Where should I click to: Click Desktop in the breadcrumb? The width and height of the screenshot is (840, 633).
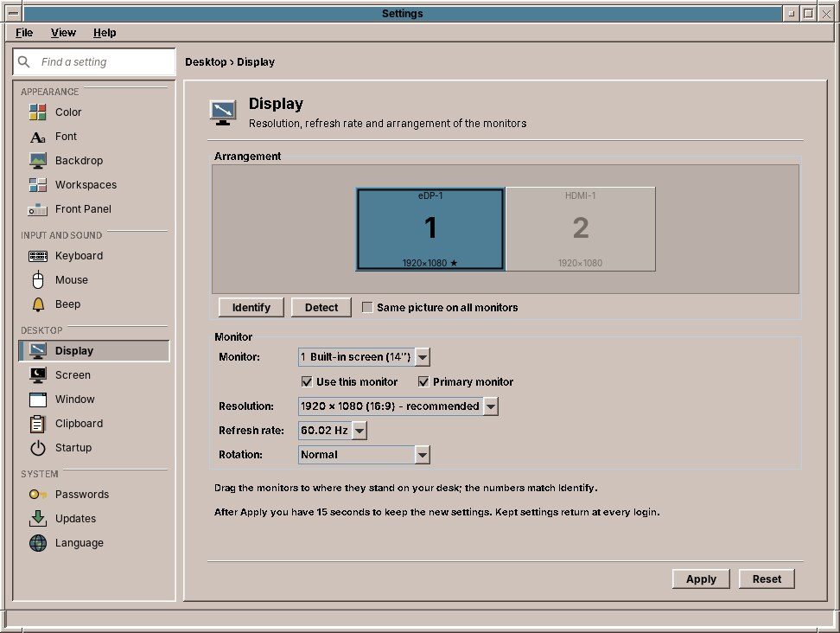(x=206, y=62)
